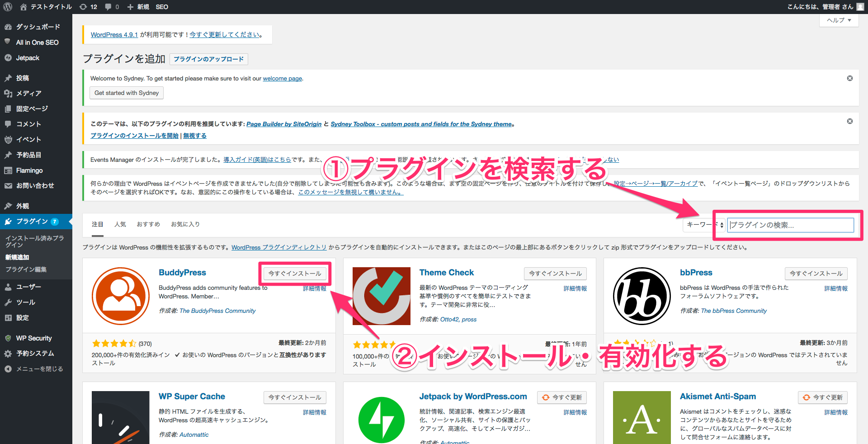Viewport: 868px width, 444px height.
Task: Click the WordPress logo in admin bar
Action: tap(8, 7)
